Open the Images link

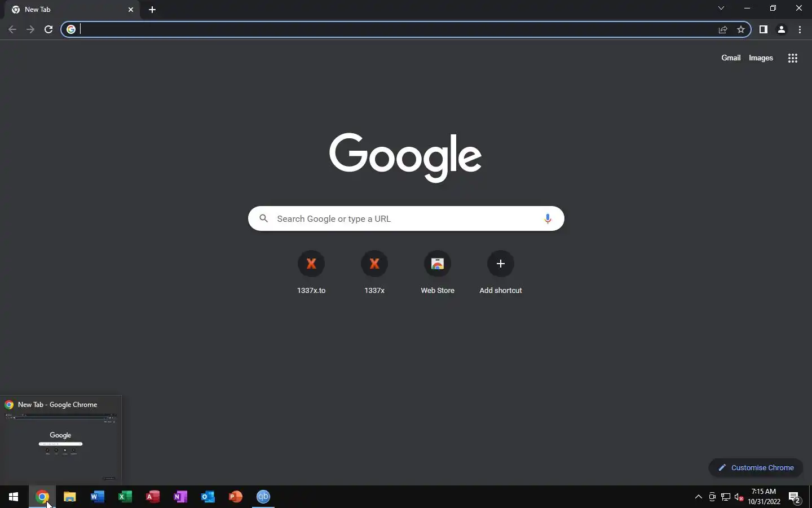pos(761,58)
